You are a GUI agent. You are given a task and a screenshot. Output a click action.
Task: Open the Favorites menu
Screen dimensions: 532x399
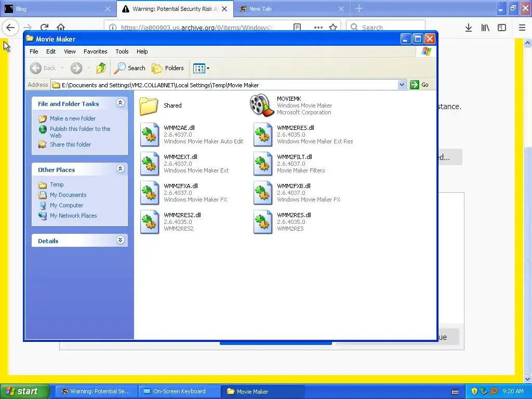[96, 51]
